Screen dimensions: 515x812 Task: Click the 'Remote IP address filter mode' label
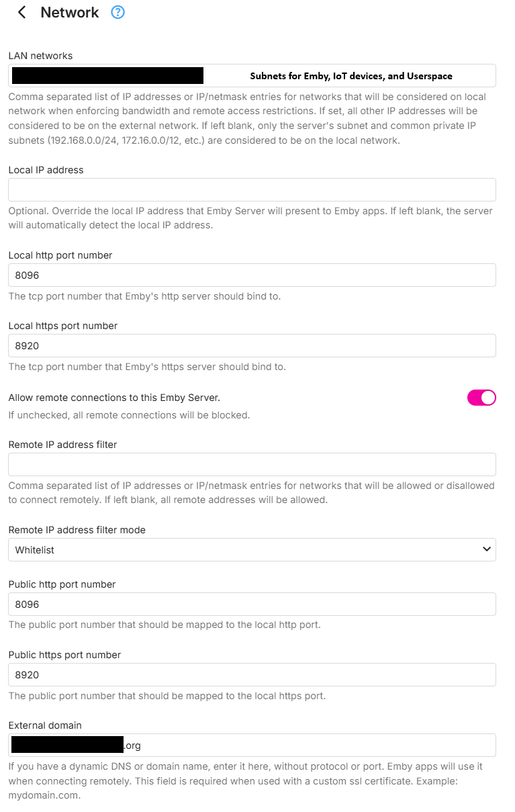[x=77, y=530]
